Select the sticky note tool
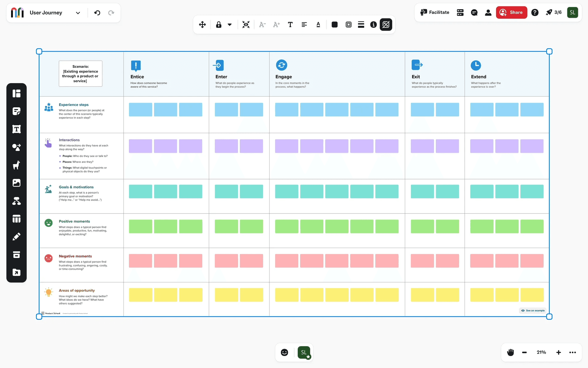The height and width of the screenshot is (368, 588). [x=17, y=111]
